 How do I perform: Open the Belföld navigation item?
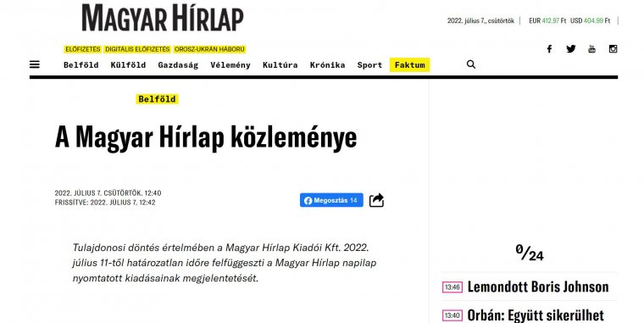[80, 65]
